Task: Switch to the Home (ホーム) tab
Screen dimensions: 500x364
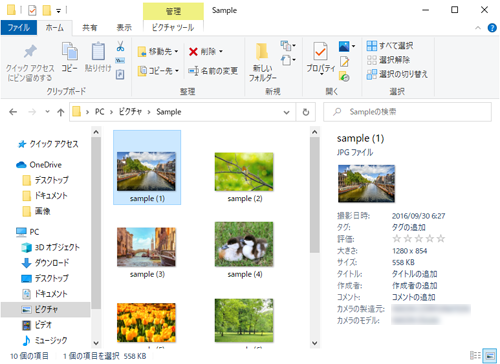Action: pos(54,27)
